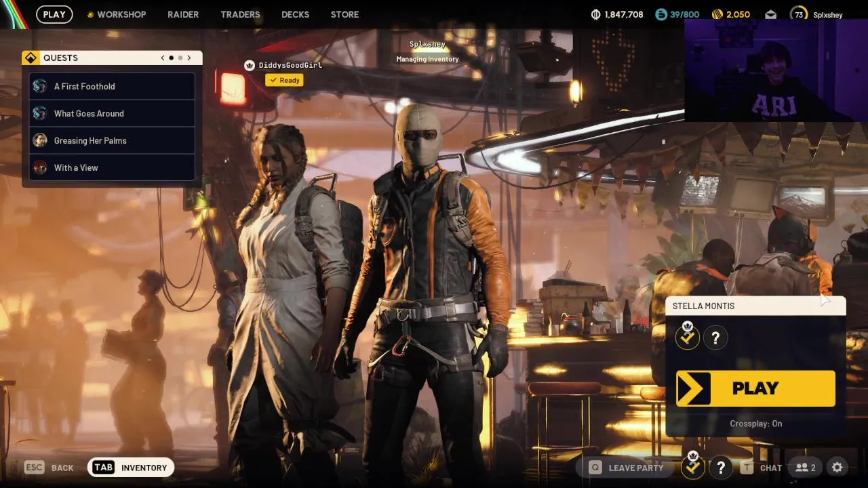Click the LEAVE PARTY button
This screenshot has width=868, height=488.
627,468
